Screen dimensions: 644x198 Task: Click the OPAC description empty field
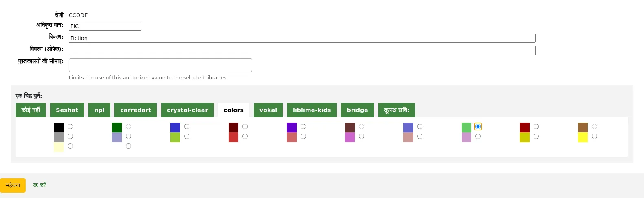(x=302, y=51)
